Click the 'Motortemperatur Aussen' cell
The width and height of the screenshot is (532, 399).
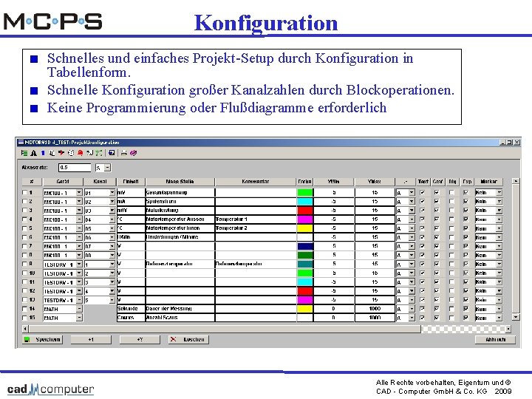pyautogui.click(x=180, y=219)
